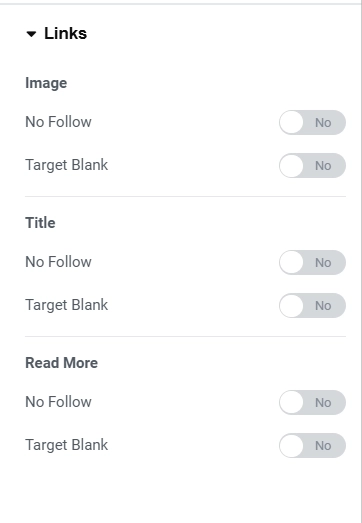The height and width of the screenshot is (523, 362).
Task: Select the Image subsection heading
Action: point(46,83)
